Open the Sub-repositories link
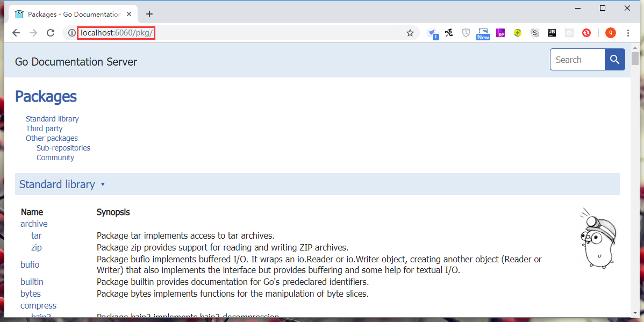The height and width of the screenshot is (322, 644). point(63,148)
